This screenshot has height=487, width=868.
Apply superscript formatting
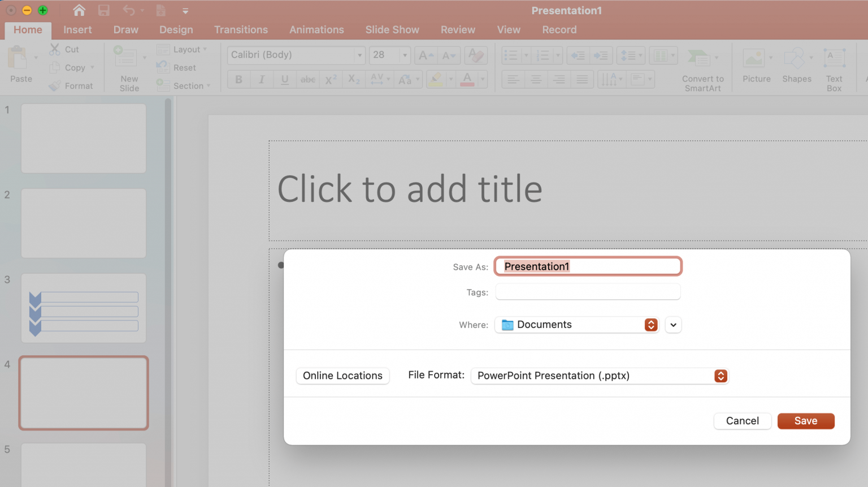(330, 79)
